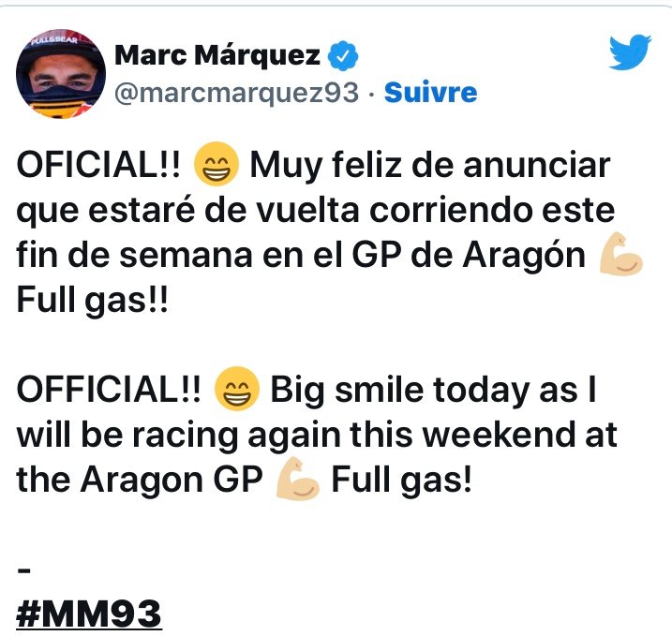Open the @marcmarquez93 handle
The image size is (672, 636).
[x=236, y=93]
